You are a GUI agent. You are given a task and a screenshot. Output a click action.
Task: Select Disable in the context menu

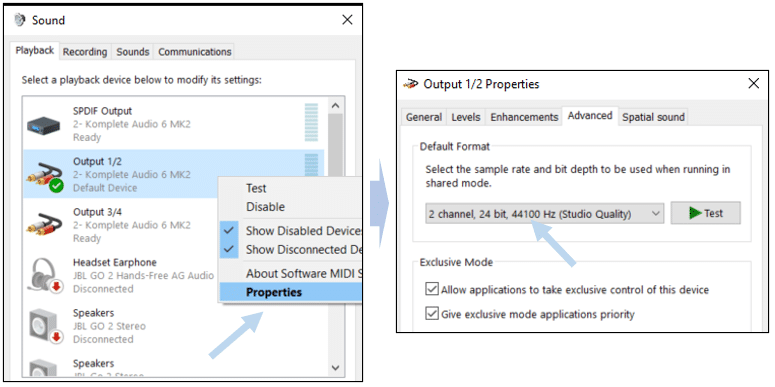[265, 207]
